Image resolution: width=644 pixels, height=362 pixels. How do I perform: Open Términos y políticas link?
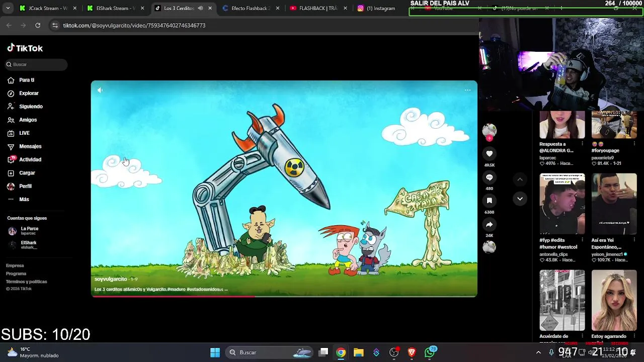pyautogui.click(x=27, y=282)
